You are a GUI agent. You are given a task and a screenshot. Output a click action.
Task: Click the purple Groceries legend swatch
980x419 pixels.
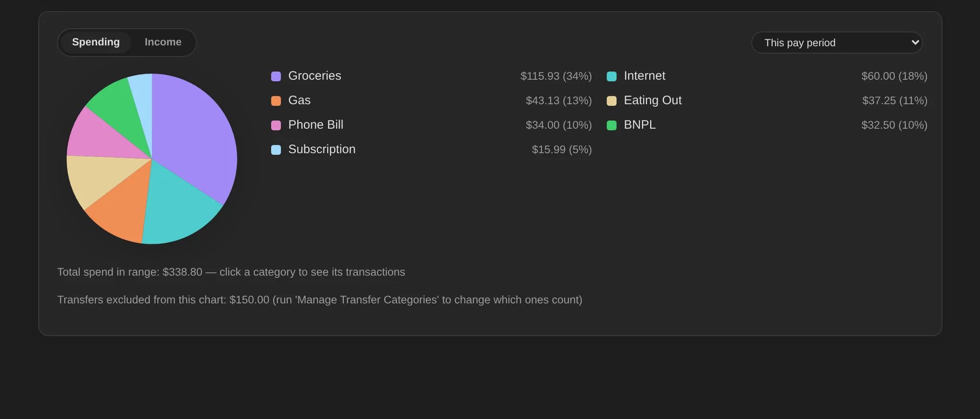(x=276, y=77)
